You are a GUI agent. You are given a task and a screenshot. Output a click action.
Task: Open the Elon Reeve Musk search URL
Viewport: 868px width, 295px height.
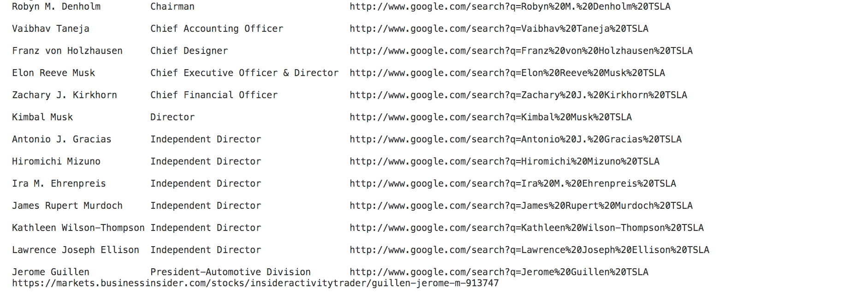(x=507, y=73)
